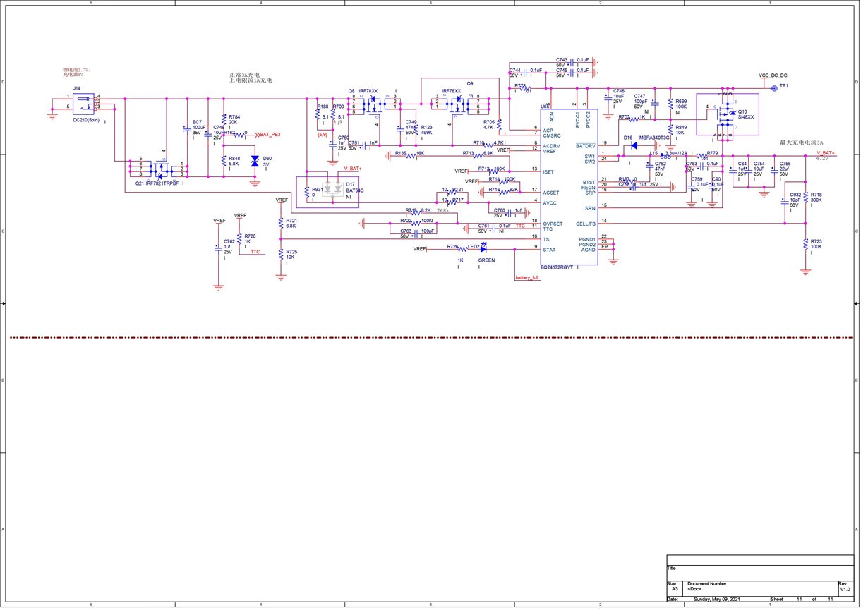Screen dimensions: 868x613
Task: Select the green LED2 symbol
Action: point(483,248)
